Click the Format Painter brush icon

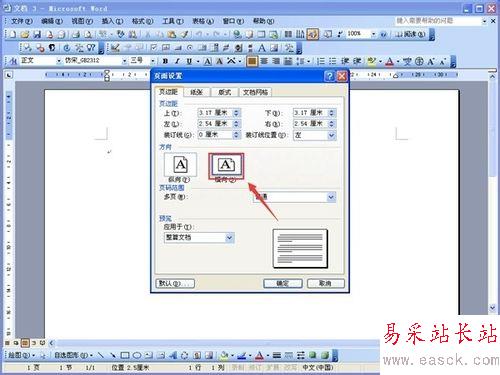184,34
